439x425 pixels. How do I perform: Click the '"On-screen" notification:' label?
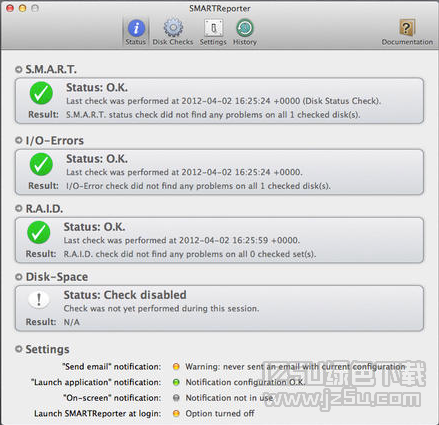pos(112,398)
